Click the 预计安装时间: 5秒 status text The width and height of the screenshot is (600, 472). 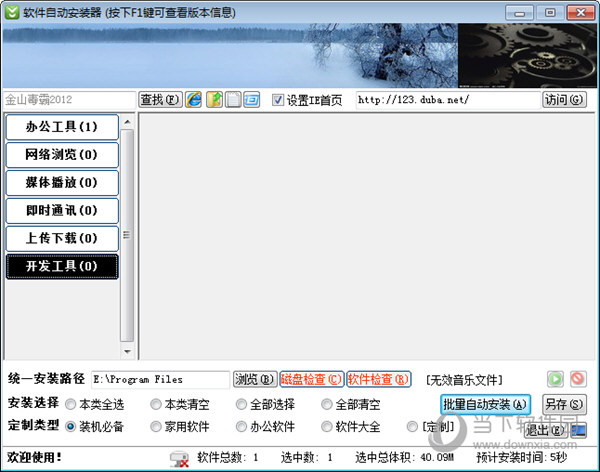[522, 457]
